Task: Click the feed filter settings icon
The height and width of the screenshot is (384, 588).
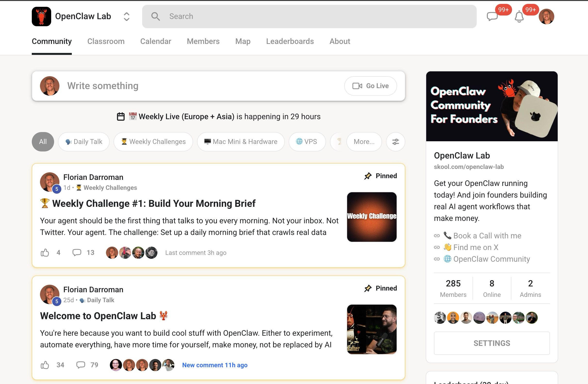Action: (395, 142)
